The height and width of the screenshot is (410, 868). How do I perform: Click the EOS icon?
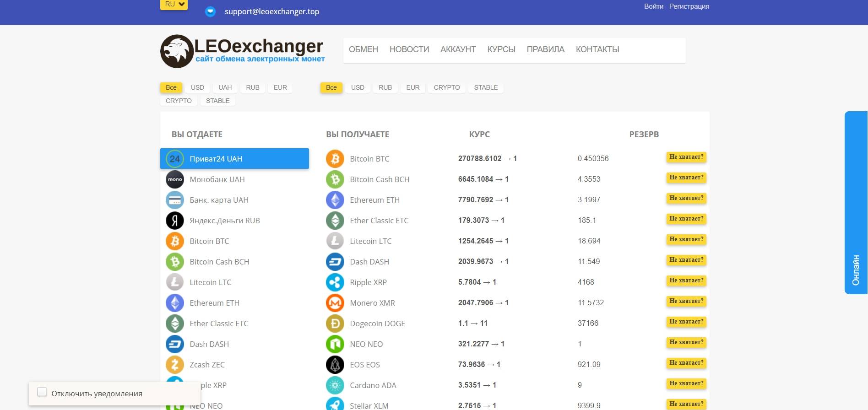point(335,365)
